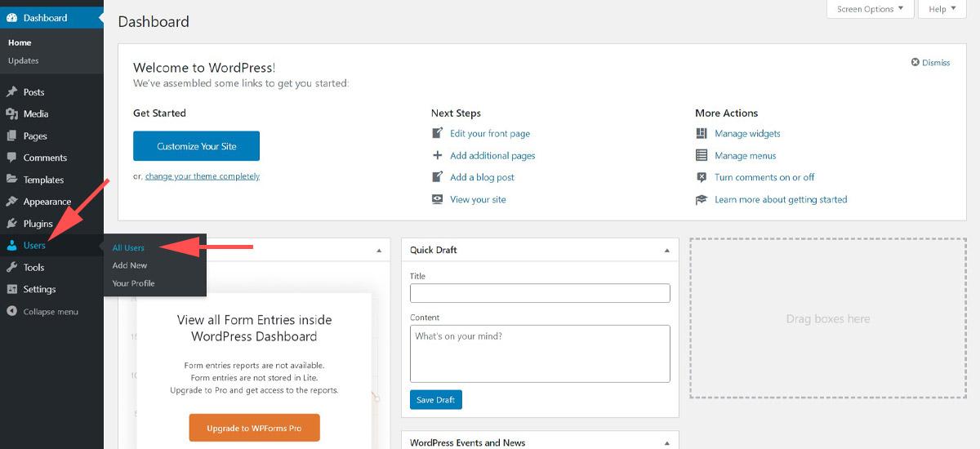Image resolution: width=980 pixels, height=449 pixels.
Task: Click the Comments speech bubble icon
Action: pyautogui.click(x=11, y=158)
